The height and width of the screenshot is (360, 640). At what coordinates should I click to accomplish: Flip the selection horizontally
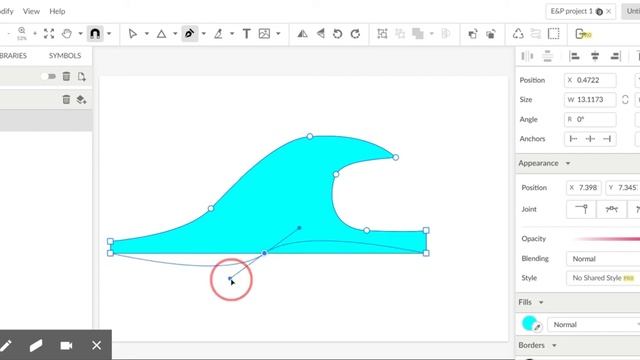[302, 33]
